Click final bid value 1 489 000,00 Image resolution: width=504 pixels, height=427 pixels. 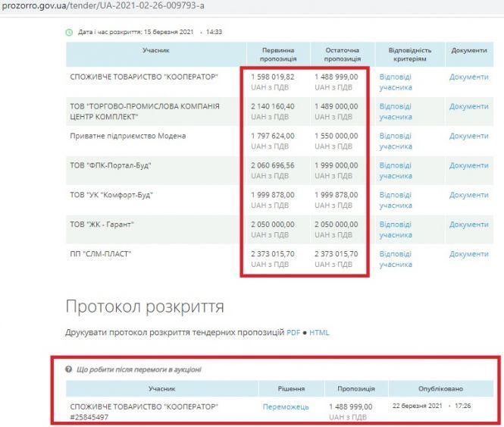(337, 106)
